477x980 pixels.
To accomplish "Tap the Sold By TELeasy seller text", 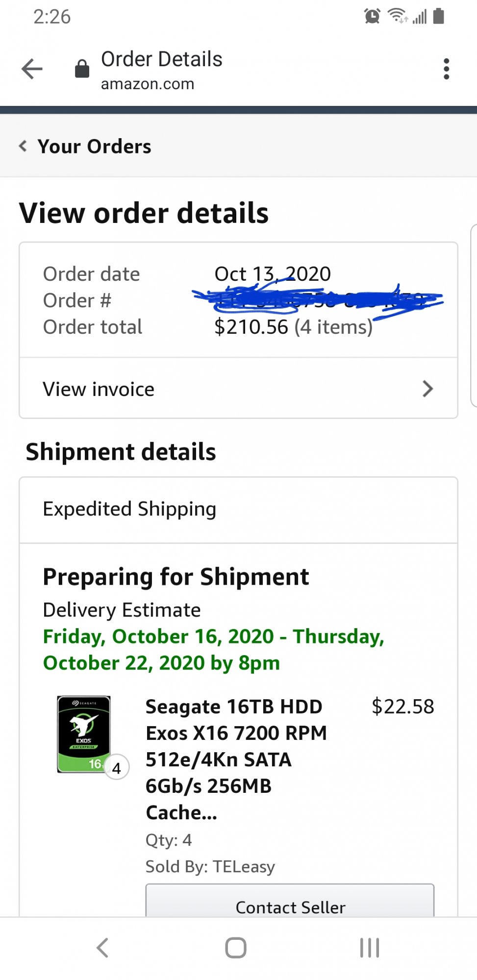I will click(x=210, y=867).
